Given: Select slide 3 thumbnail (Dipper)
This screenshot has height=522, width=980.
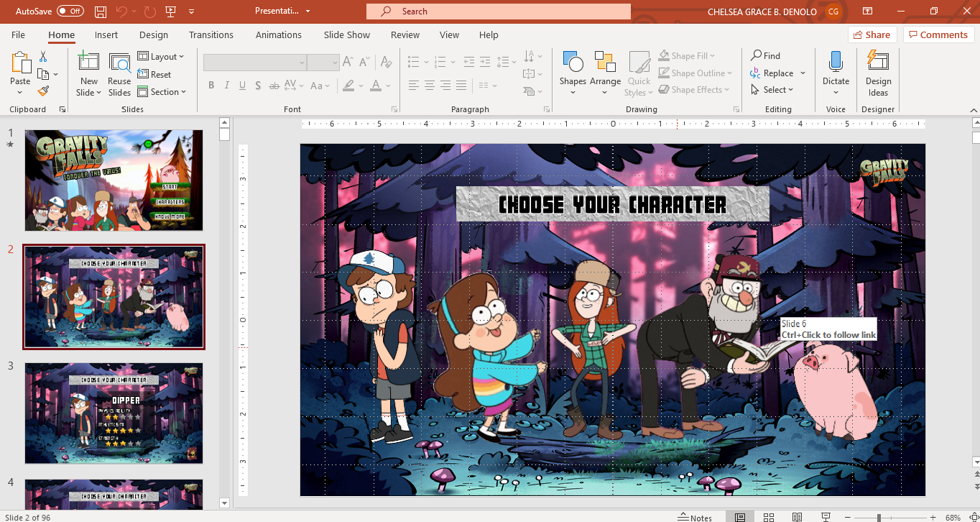Looking at the screenshot, I should (x=114, y=413).
